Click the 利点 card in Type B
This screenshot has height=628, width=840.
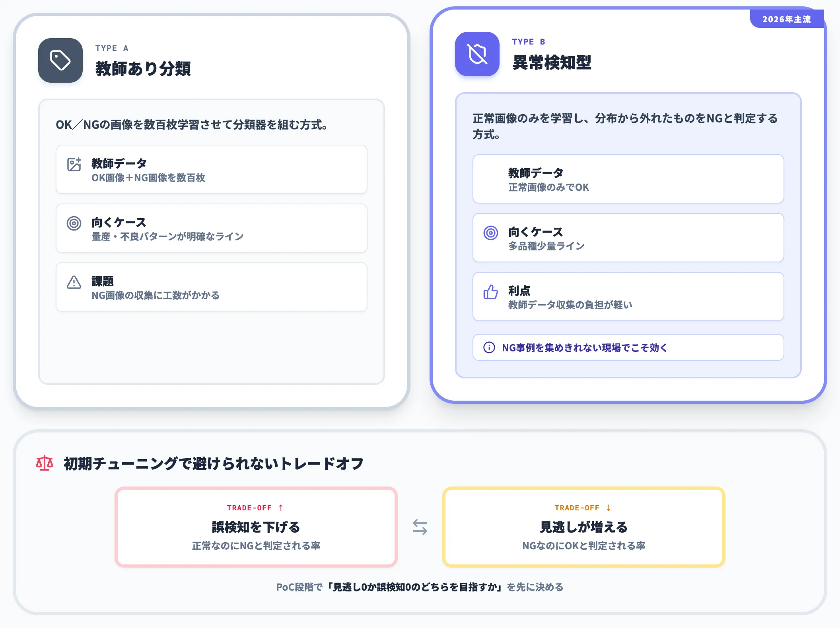(x=628, y=297)
